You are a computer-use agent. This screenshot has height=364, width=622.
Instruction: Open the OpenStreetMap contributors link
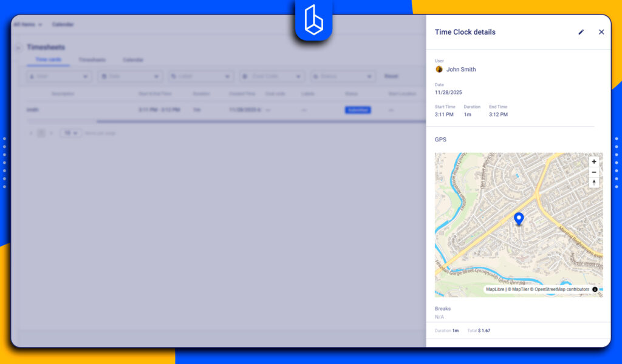[x=562, y=290]
